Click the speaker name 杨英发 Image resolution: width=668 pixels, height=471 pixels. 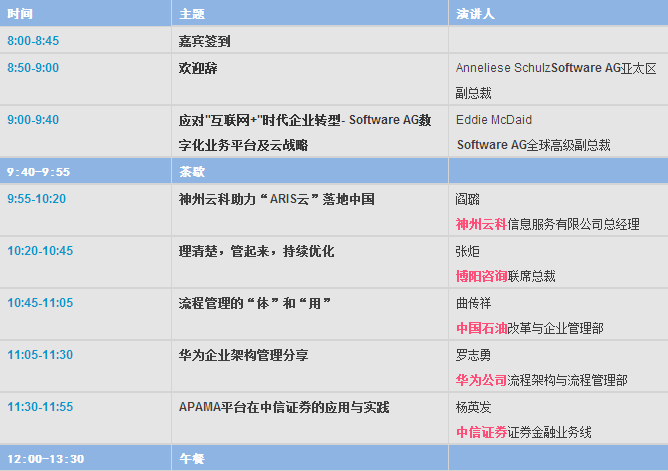[473, 407]
